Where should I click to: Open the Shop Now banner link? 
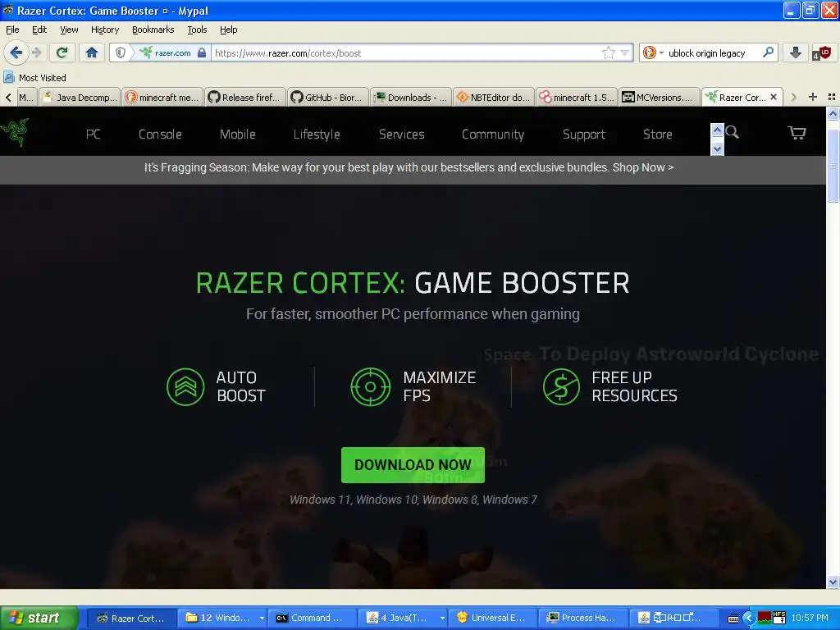pyautogui.click(x=643, y=167)
